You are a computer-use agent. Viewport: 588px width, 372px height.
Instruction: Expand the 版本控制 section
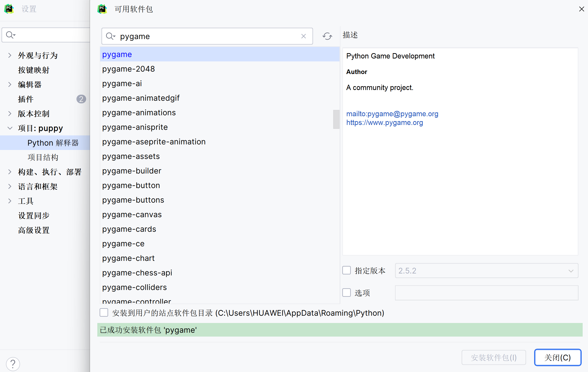(x=10, y=114)
